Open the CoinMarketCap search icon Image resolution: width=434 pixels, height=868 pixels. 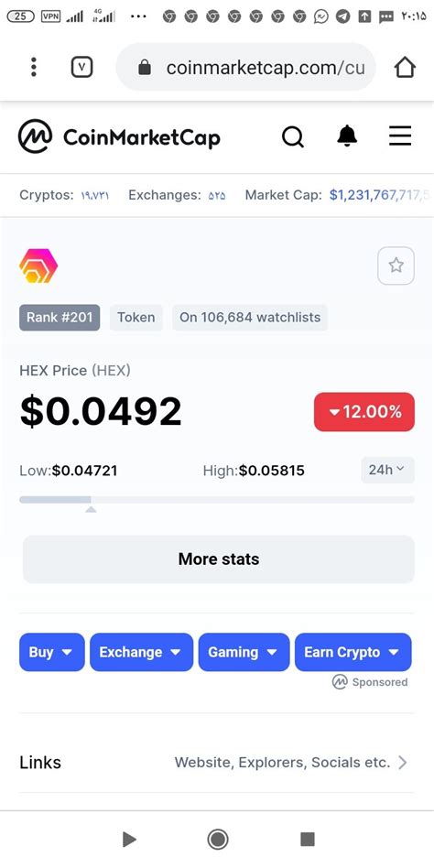point(293,136)
